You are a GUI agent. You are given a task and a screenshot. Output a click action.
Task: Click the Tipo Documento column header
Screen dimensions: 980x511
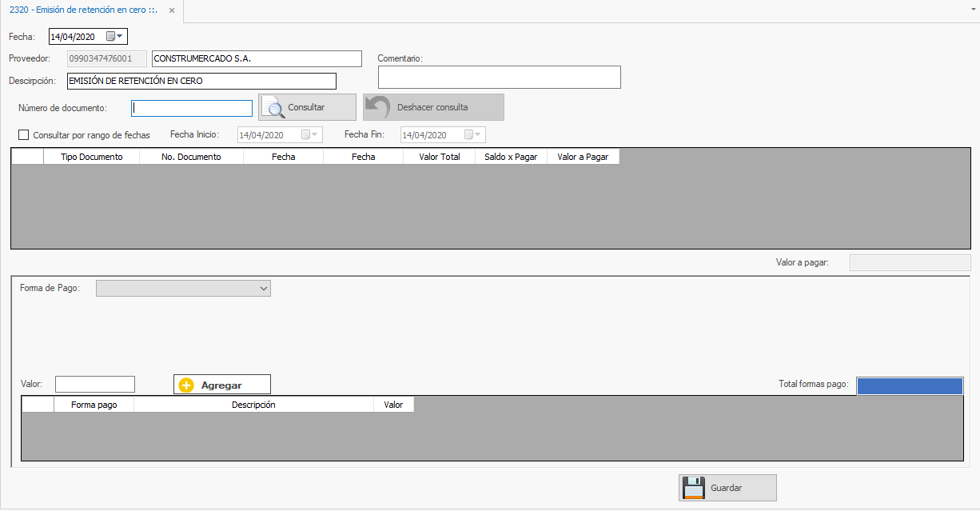(x=91, y=157)
